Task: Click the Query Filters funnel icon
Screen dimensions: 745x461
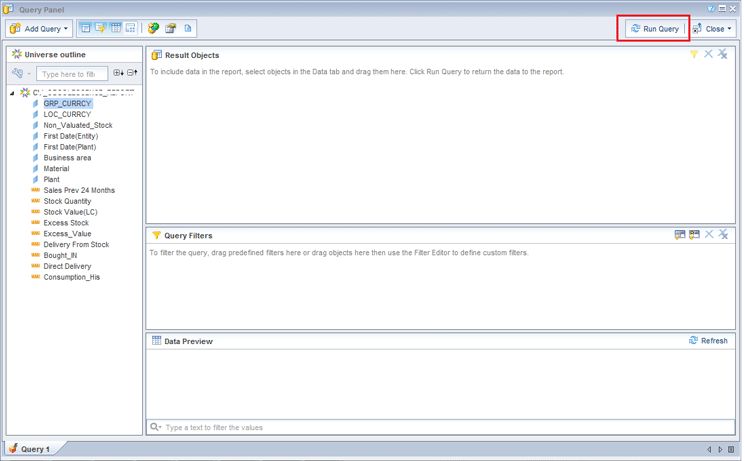Action: pyautogui.click(x=156, y=235)
